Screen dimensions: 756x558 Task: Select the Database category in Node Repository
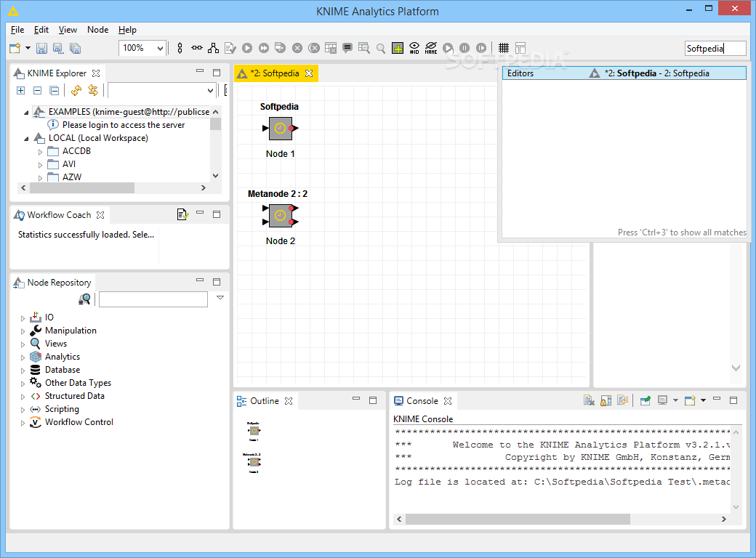pos(63,370)
